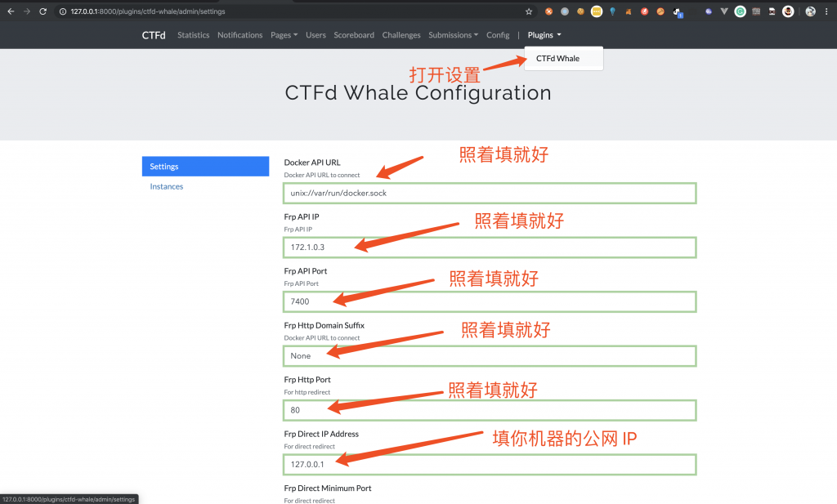This screenshot has height=504, width=837.
Task: Open the orange disc extension icon
Action: (x=660, y=11)
